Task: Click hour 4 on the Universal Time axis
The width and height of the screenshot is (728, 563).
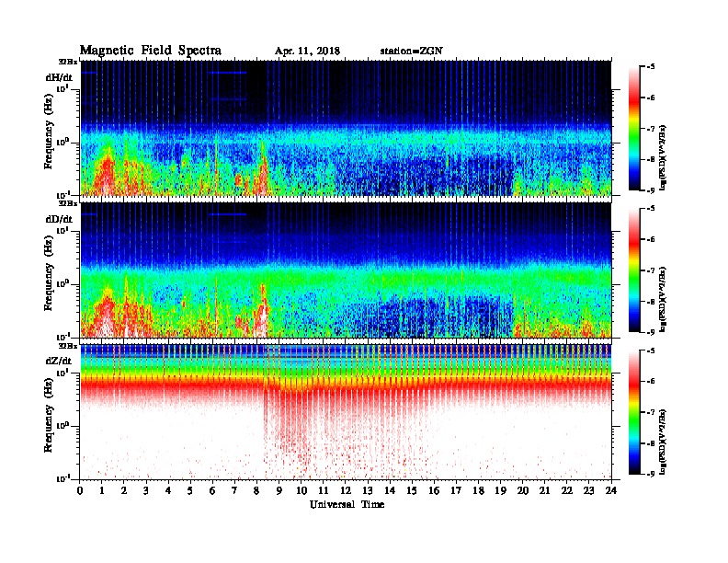Action: (x=168, y=490)
